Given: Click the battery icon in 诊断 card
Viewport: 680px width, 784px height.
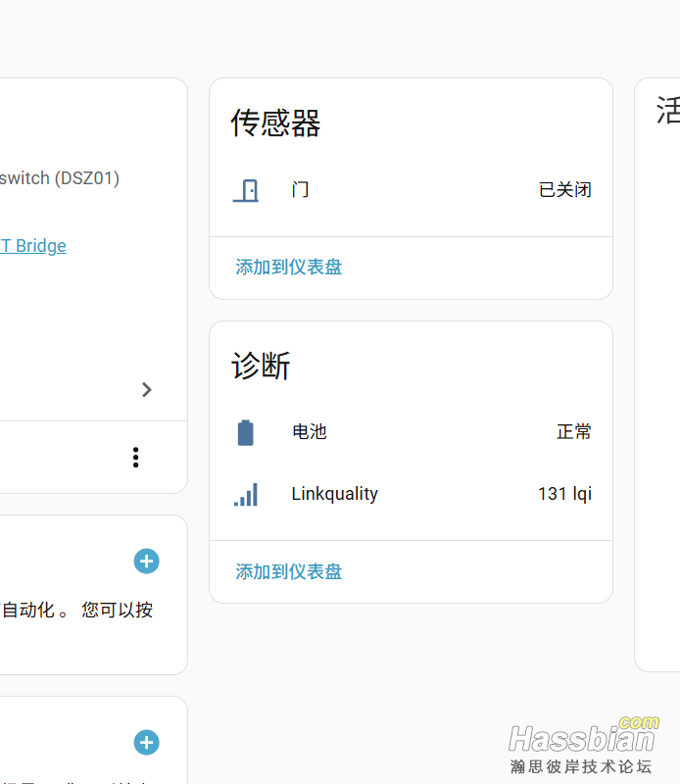Looking at the screenshot, I should [x=246, y=432].
